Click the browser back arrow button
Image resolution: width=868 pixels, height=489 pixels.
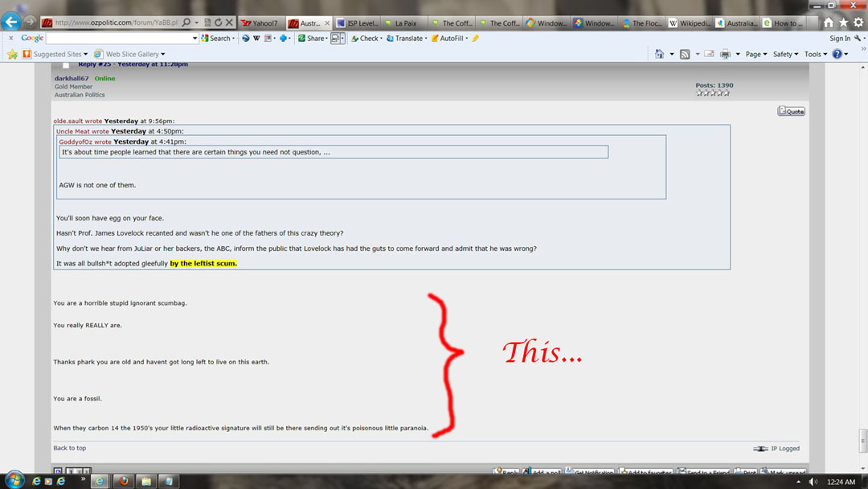pyautogui.click(x=11, y=23)
